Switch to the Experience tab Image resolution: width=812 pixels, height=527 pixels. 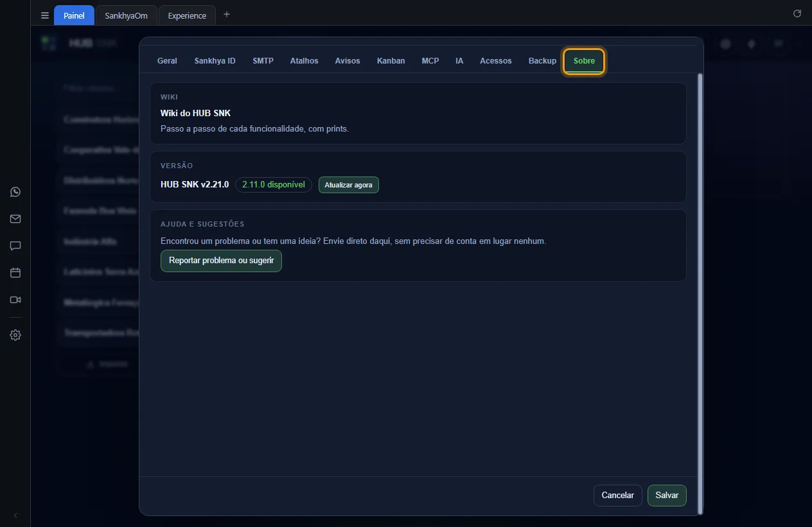(187, 15)
